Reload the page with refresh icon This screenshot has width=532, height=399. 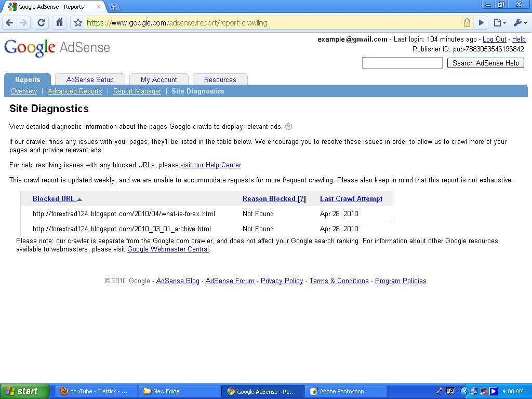point(41,23)
